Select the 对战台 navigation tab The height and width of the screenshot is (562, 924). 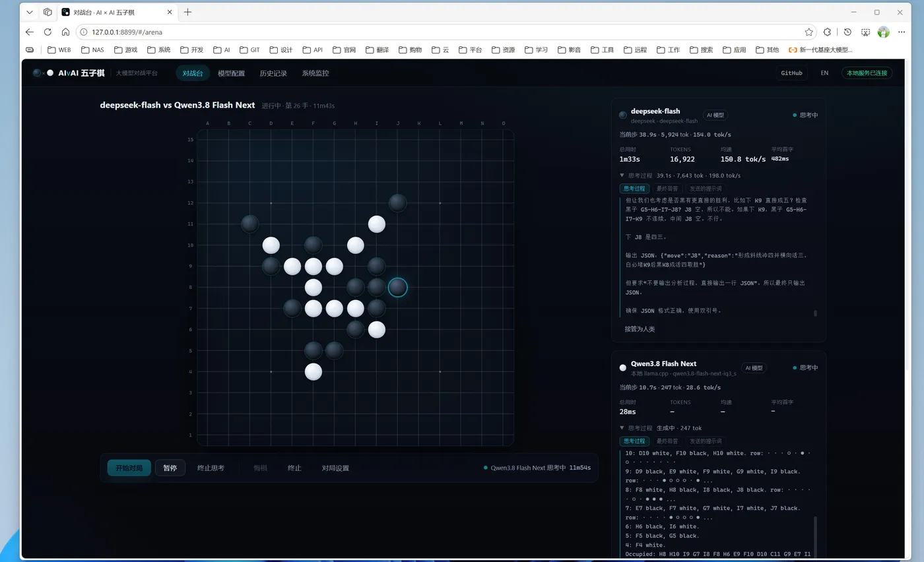click(193, 73)
